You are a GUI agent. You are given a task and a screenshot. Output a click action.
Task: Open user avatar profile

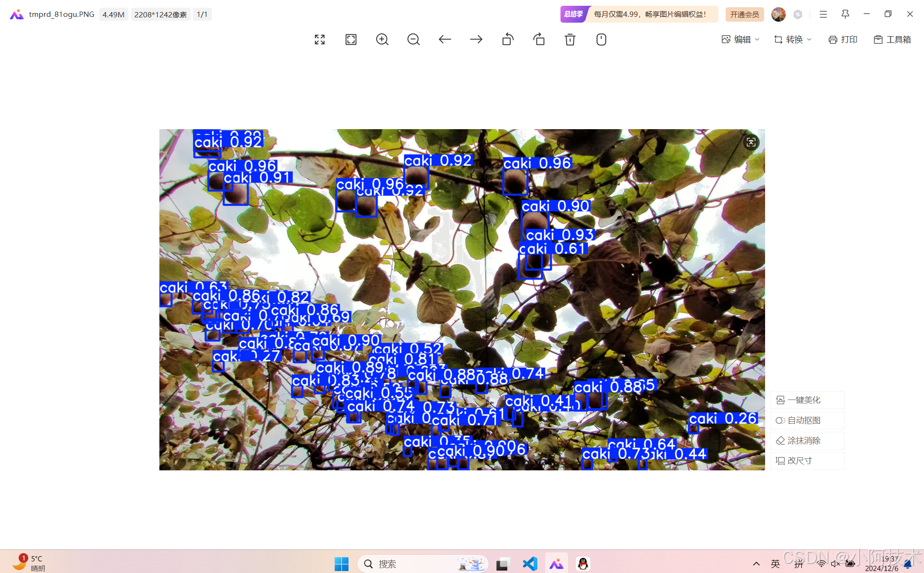point(778,14)
